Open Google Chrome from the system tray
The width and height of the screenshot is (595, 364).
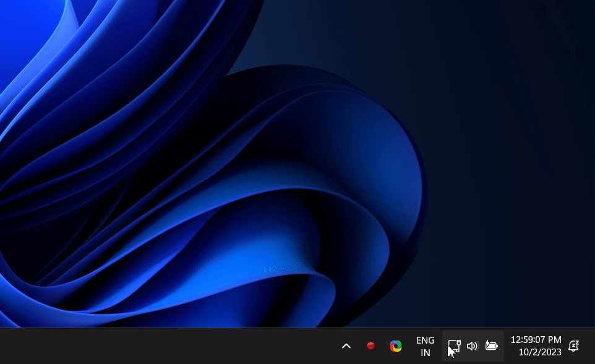coord(396,346)
